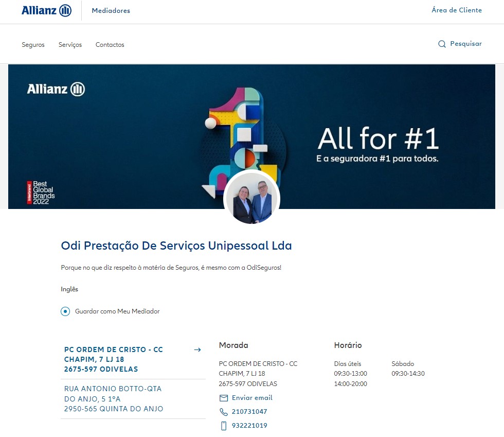Click the Dias úteis label
This screenshot has width=504, height=437.
point(348,364)
